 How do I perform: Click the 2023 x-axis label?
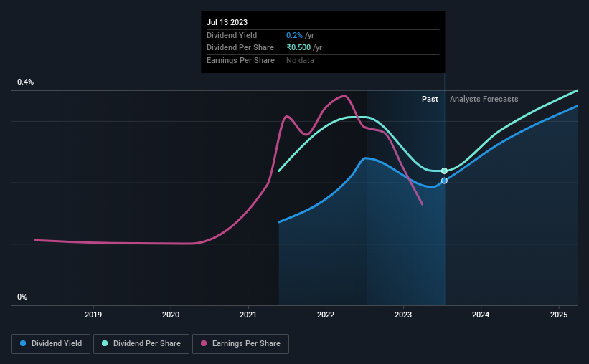pos(403,315)
